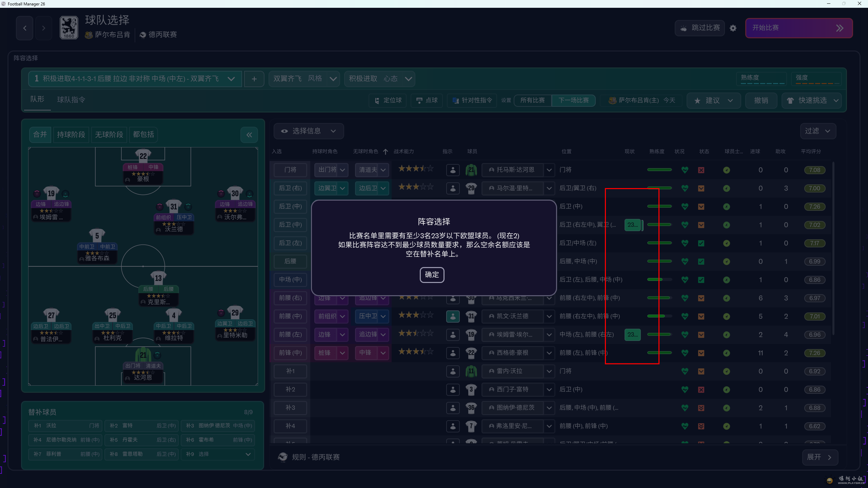Expand the 过滤 filter dropdown
Image resolution: width=868 pixels, height=488 pixels.
pos(817,131)
